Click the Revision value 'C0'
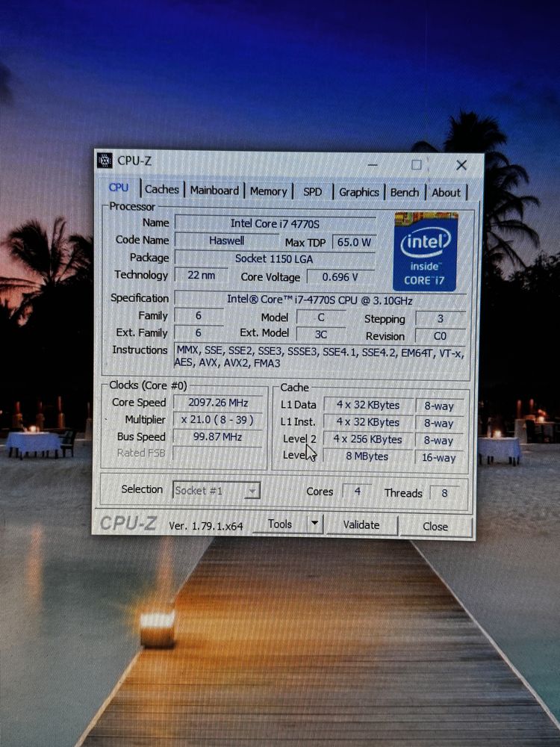The image size is (560, 747). click(440, 336)
